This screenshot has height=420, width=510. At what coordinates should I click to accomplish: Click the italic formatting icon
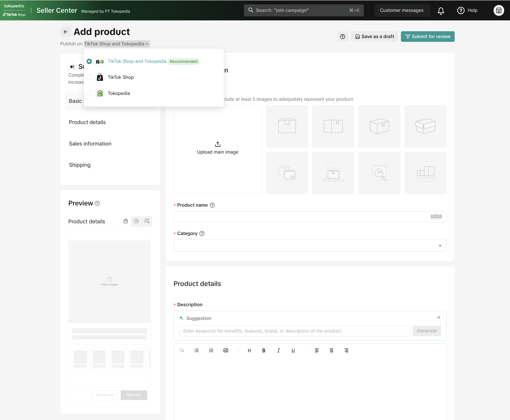point(279,350)
